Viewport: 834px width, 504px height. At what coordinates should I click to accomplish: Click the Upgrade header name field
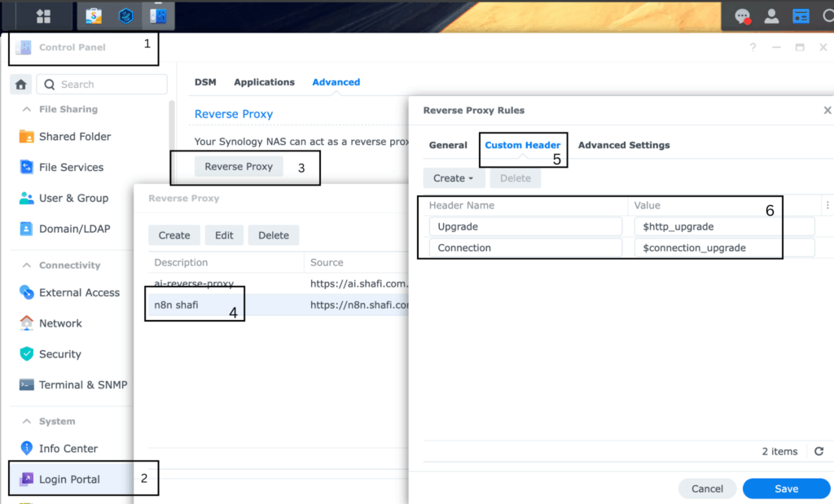pos(525,226)
